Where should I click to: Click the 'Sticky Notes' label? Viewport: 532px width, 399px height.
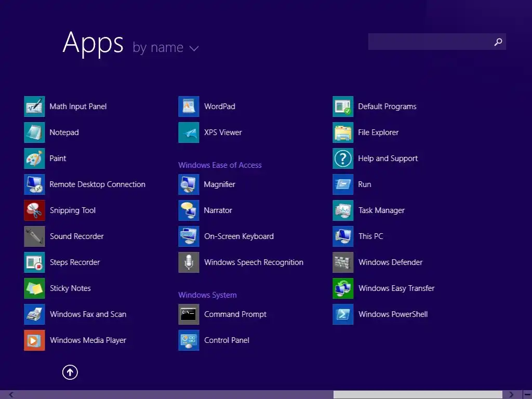tap(70, 288)
